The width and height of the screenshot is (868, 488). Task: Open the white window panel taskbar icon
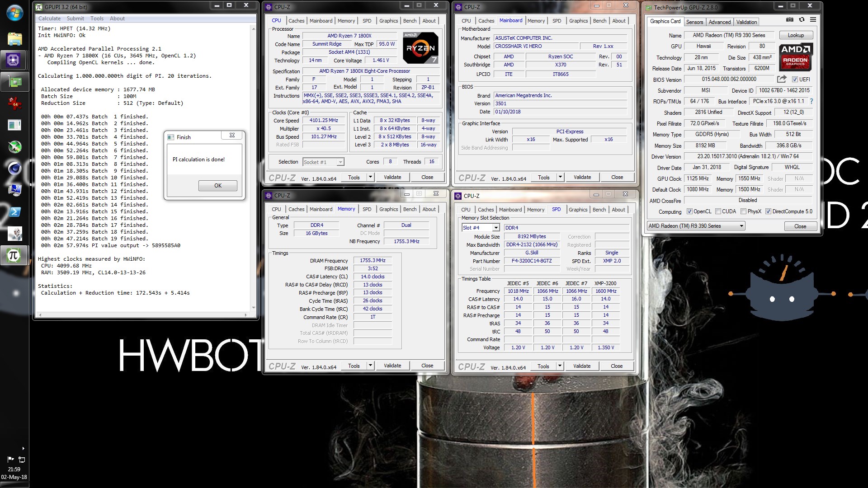pyautogui.click(x=14, y=125)
